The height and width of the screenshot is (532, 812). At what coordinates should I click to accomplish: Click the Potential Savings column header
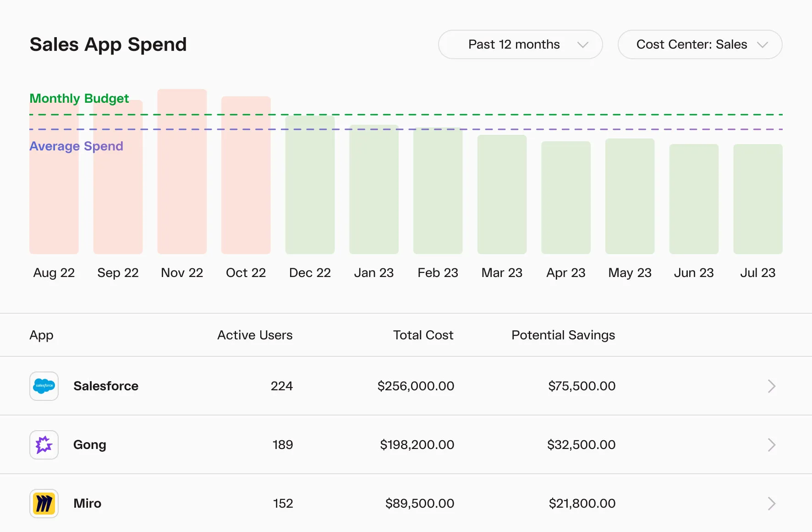563,335
